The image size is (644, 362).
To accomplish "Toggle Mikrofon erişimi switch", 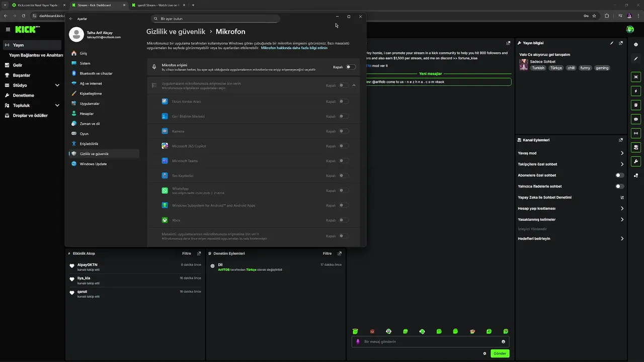I will point(351,67).
